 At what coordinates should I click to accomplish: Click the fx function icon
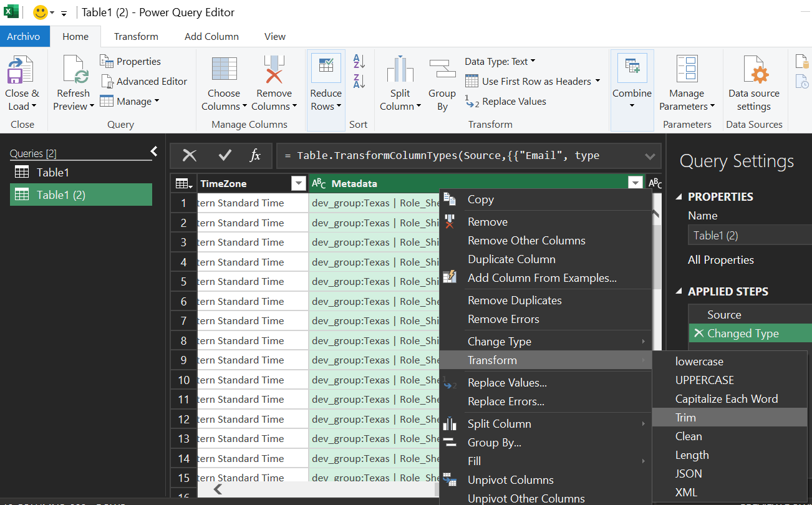pos(255,156)
